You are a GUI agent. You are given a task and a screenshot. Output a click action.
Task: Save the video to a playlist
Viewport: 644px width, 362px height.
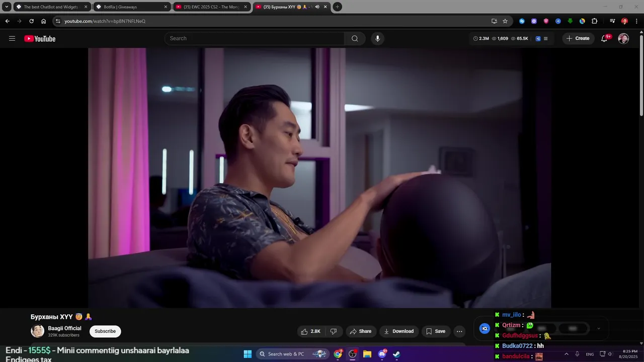pos(436,331)
